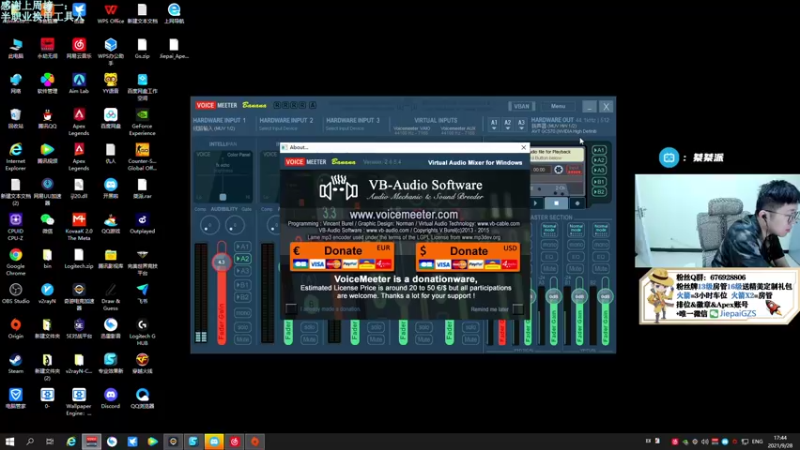Viewport: 800px width, 450px height.
Task: Select the Gs.zip file on desktop
Action: 142,48
